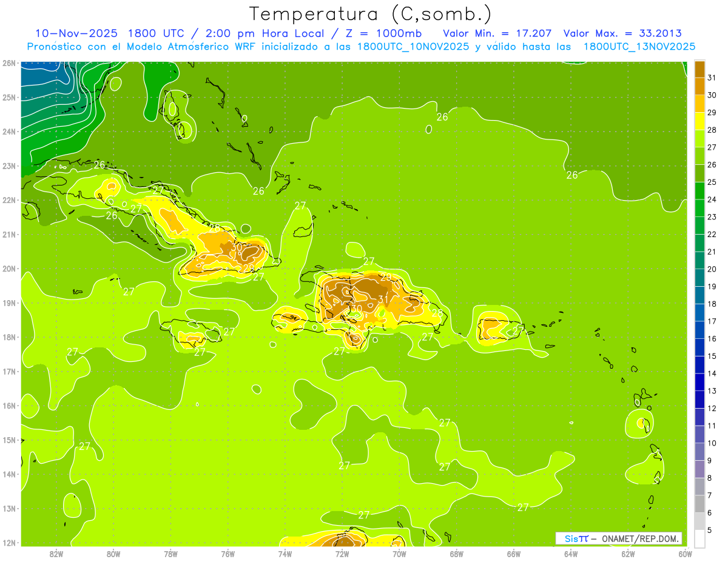Click the "1800UTC_10NOV2025" initialization time
728x562 pixels.
pyautogui.click(x=413, y=47)
